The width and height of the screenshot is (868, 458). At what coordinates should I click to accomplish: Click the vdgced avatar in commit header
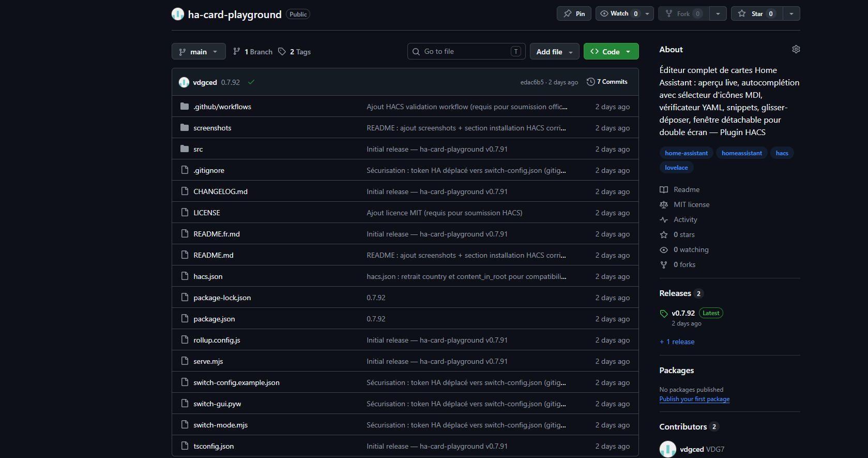pyautogui.click(x=184, y=82)
